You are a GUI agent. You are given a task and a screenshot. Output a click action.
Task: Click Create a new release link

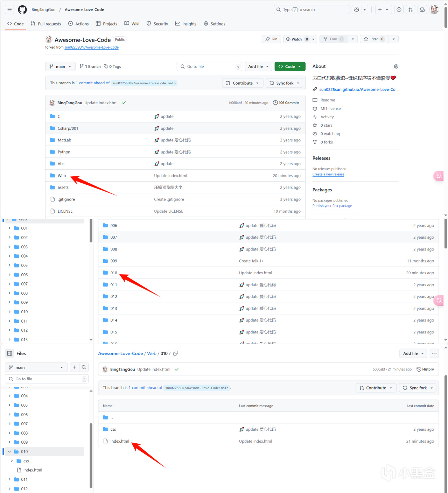point(328,174)
